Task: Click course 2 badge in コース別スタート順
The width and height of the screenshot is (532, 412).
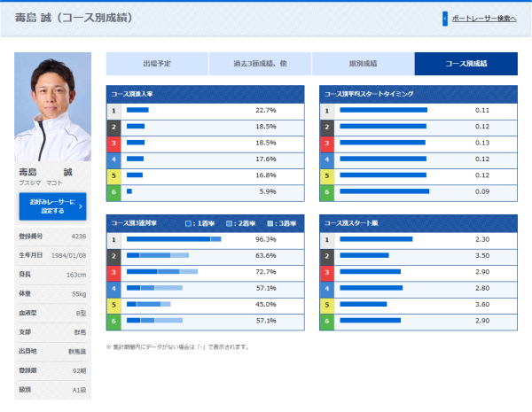Action: click(327, 256)
